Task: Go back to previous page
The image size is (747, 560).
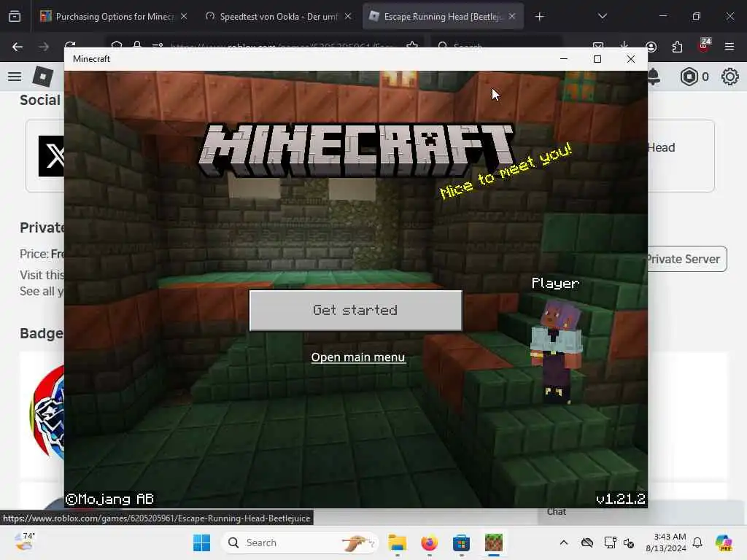Action: [18, 47]
